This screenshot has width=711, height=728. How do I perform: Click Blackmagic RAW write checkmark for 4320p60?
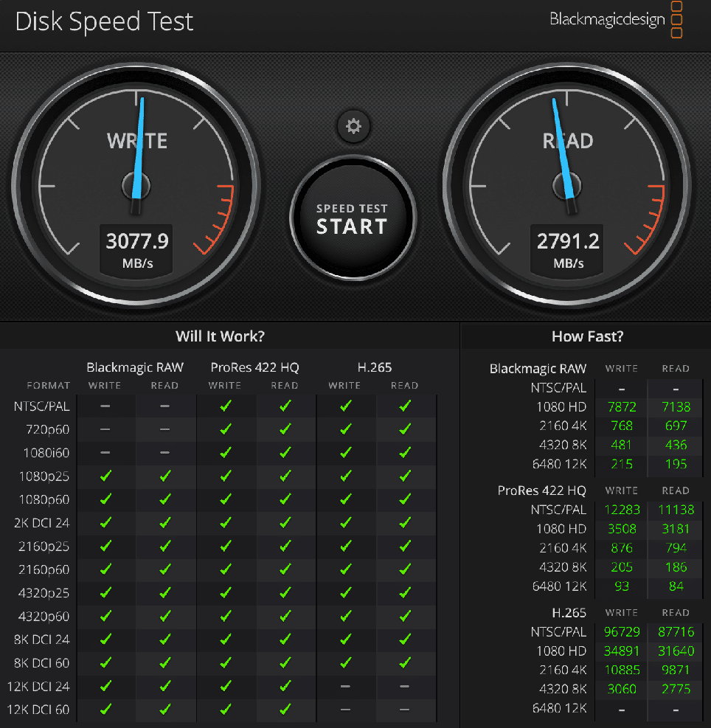105,616
